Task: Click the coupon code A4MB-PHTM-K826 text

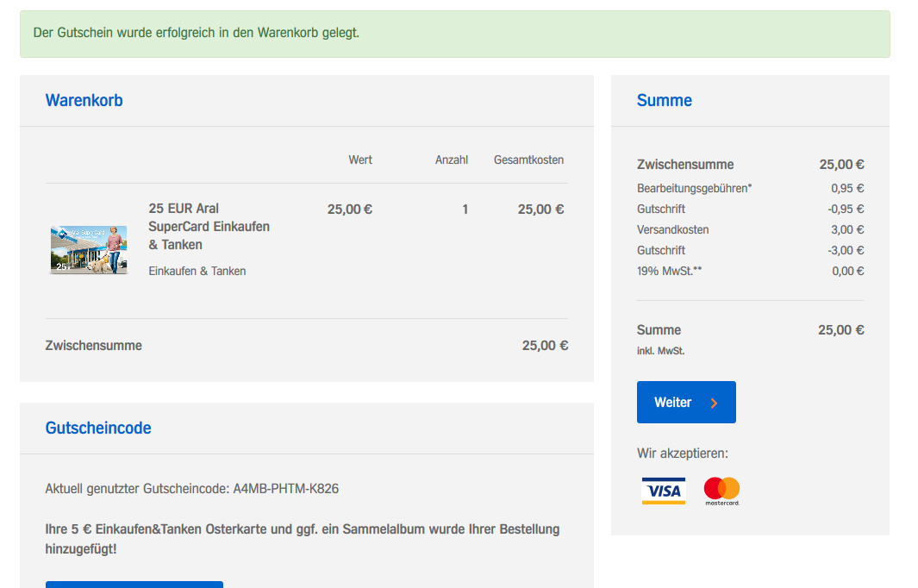Action: [285, 489]
